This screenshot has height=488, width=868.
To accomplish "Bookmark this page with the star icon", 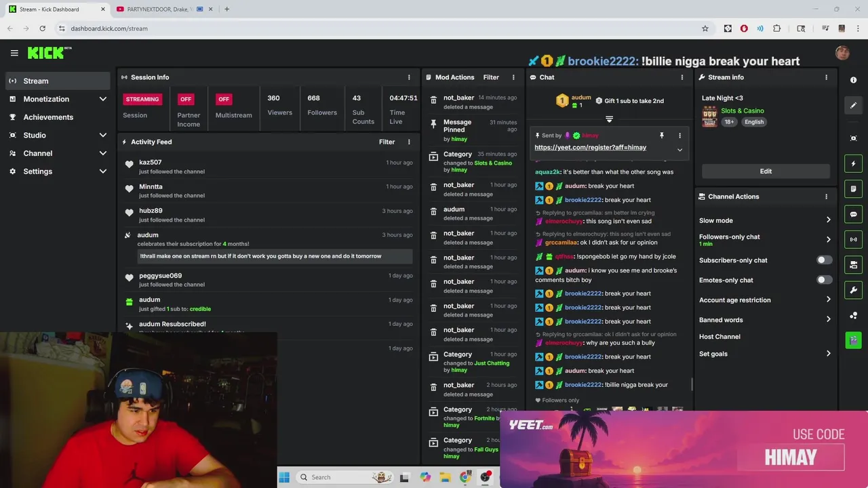I will pos(705,28).
